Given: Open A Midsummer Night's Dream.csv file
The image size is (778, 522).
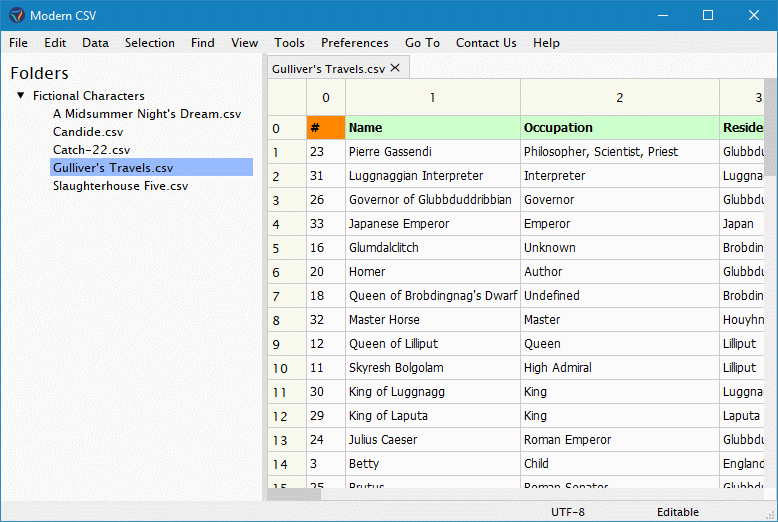Looking at the screenshot, I should 147,114.
